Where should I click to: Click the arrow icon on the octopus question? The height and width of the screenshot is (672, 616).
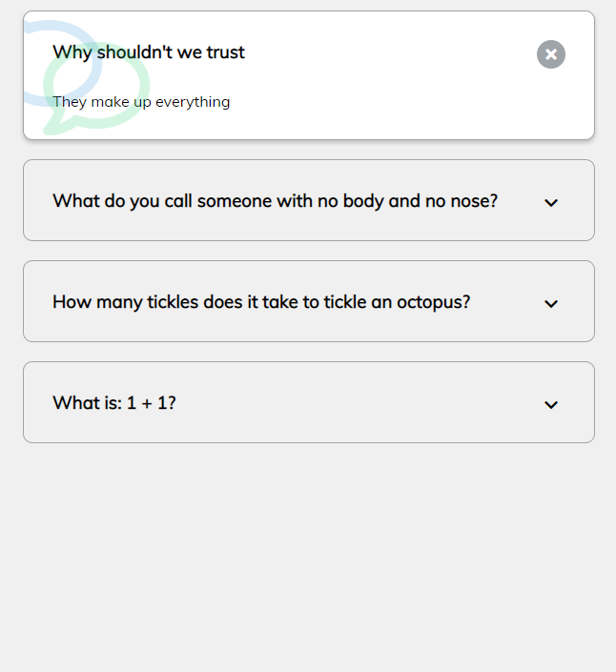(551, 303)
